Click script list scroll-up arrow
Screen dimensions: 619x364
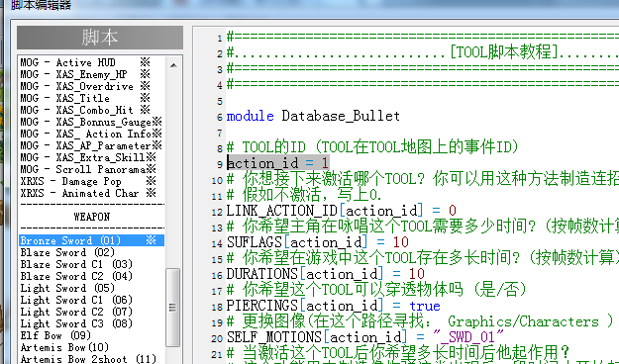(x=173, y=65)
